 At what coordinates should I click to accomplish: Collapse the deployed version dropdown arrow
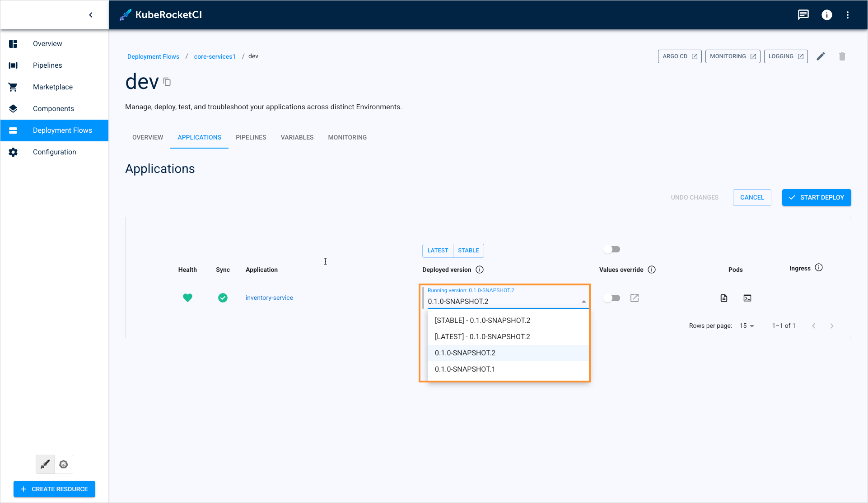click(x=583, y=301)
